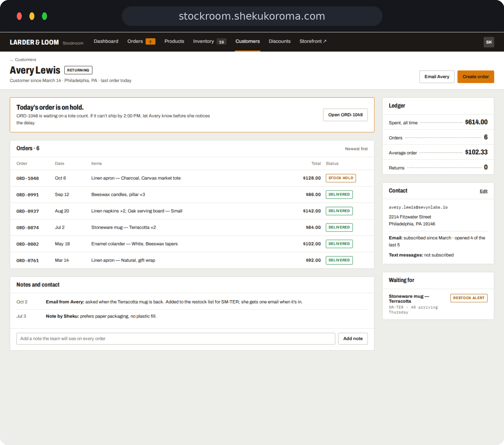Click the 18 badge on Inventory
Viewport: 504px width, 445px height.
(x=222, y=42)
